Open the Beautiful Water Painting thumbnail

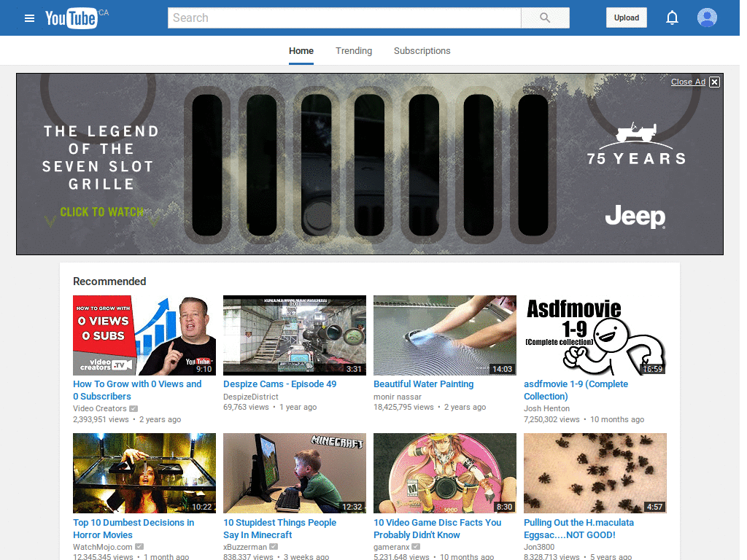coord(445,335)
